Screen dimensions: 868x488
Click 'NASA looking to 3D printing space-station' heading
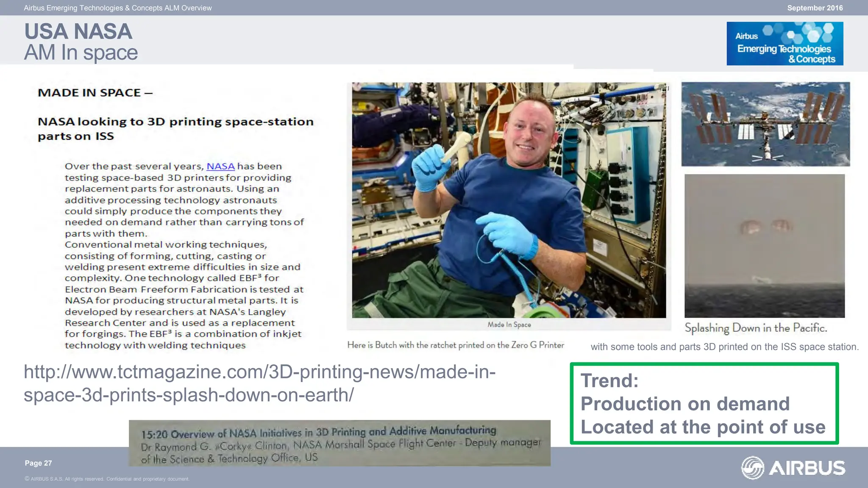tap(176, 122)
